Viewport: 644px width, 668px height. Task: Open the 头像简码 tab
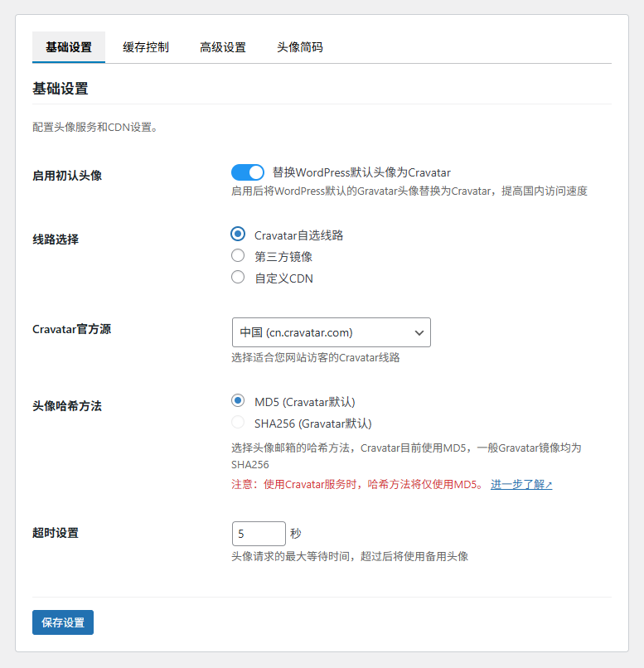300,47
